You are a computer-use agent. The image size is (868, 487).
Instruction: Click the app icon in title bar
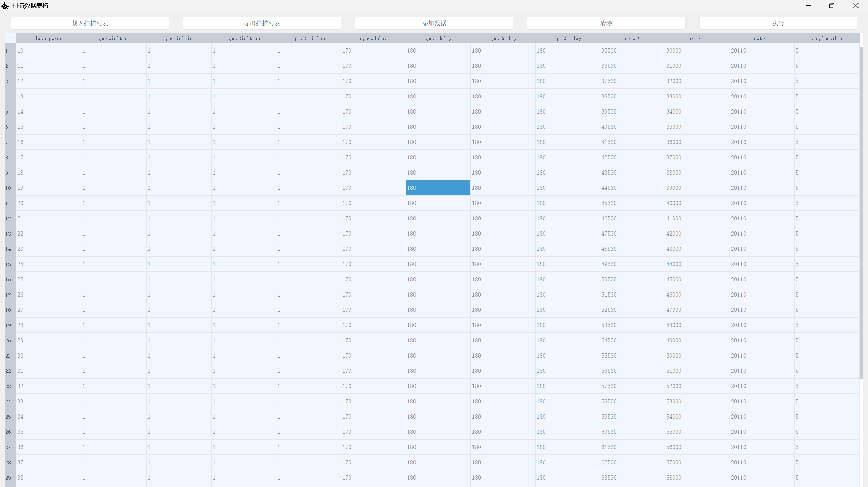tap(5, 6)
